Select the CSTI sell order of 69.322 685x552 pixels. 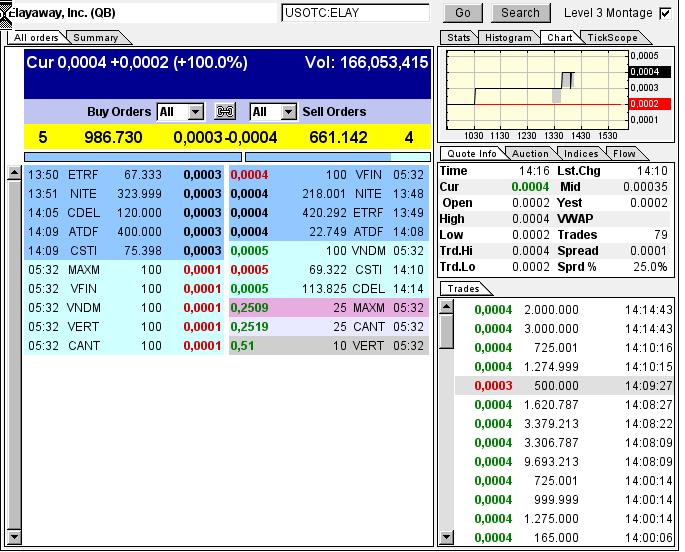329,269
